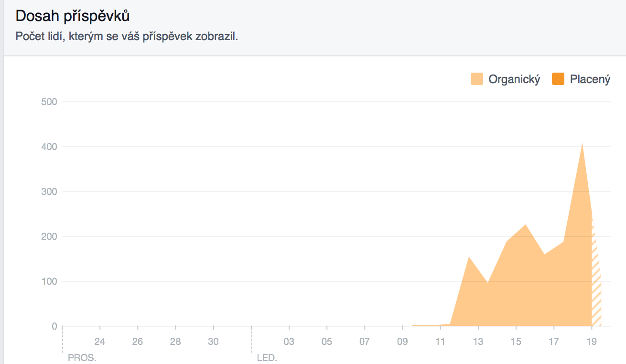This screenshot has height=364, width=626.
Task: Click the 500 y-axis label
Action: click(x=49, y=102)
